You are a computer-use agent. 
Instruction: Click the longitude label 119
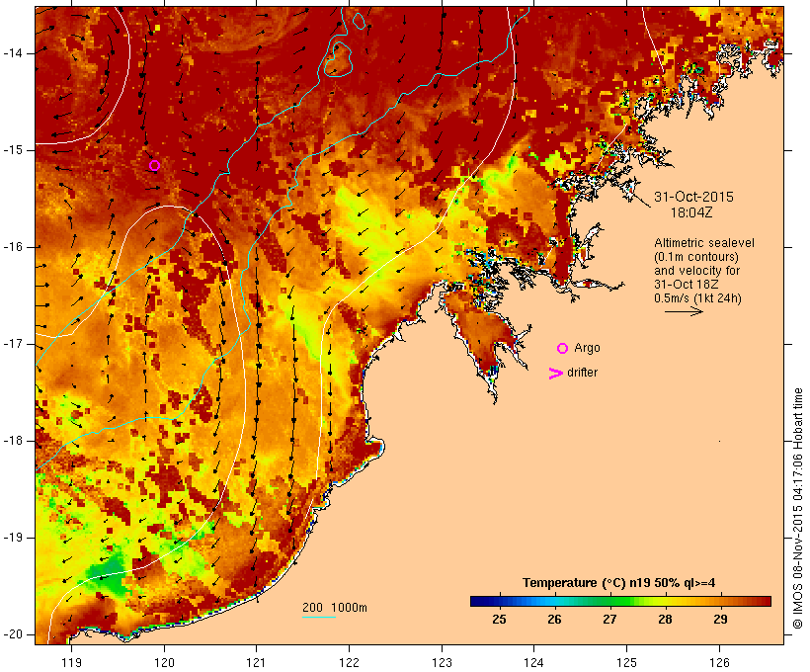click(x=71, y=663)
